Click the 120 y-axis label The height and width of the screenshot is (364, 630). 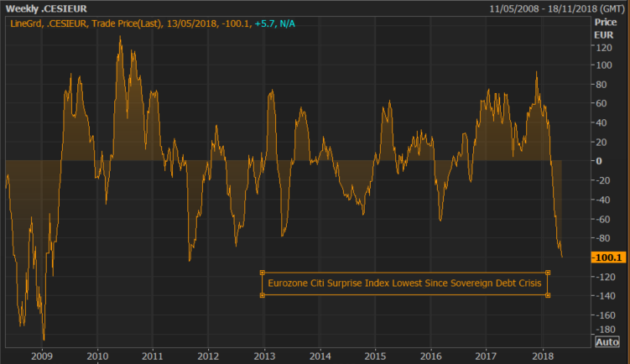click(604, 48)
